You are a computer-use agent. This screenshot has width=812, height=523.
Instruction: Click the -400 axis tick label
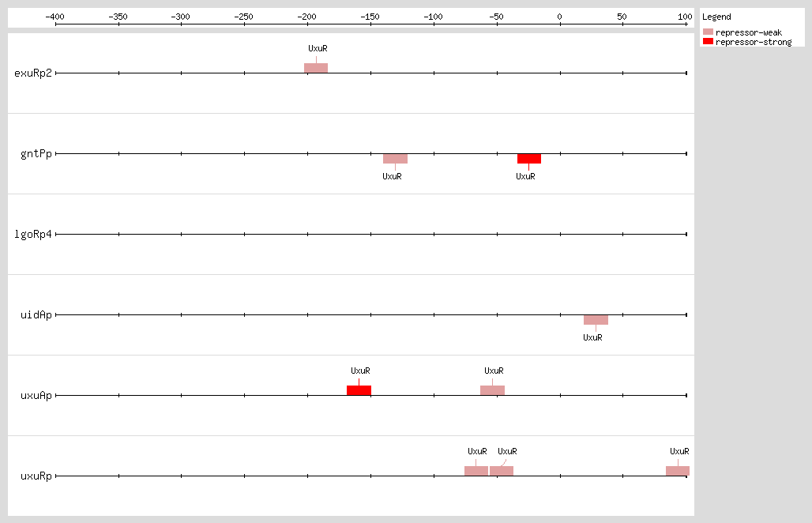pyautogui.click(x=55, y=17)
